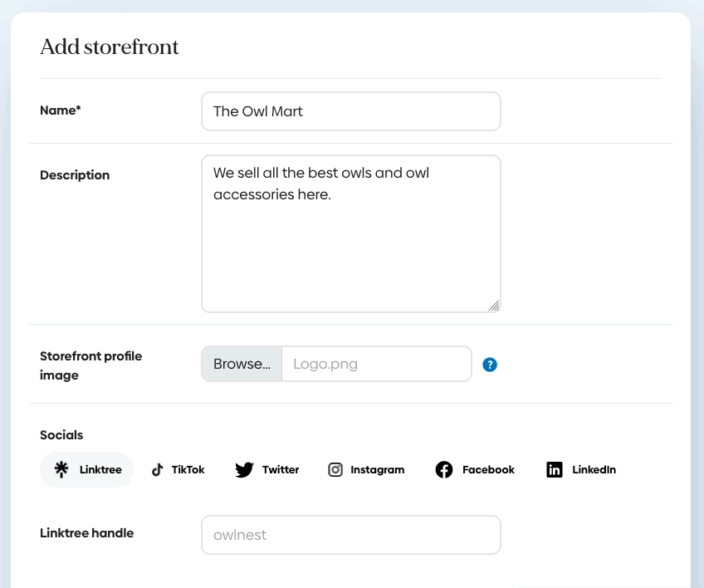Click the TikTok logo icon
Viewport: 704px width, 588px height.
[x=158, y=470]
